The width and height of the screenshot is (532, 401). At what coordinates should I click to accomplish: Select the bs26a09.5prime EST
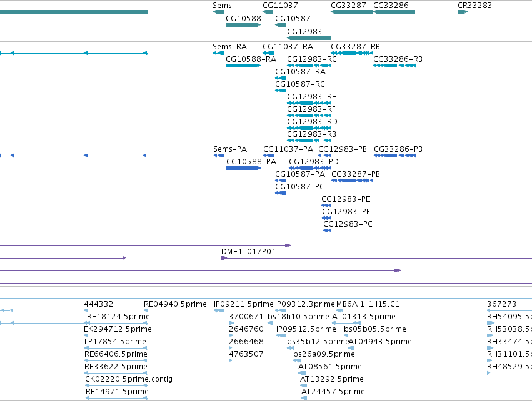point(297,360)
